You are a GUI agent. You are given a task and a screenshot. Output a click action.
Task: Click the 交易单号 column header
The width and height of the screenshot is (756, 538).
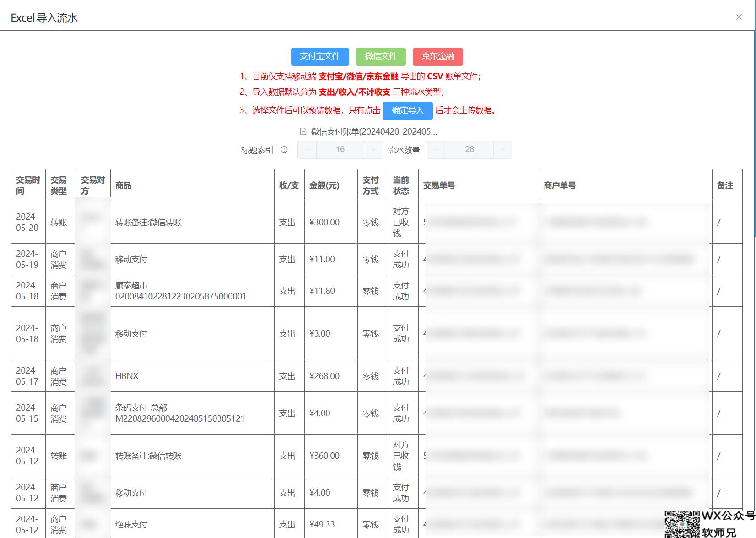pyautogui.click(x=478, y=185)
